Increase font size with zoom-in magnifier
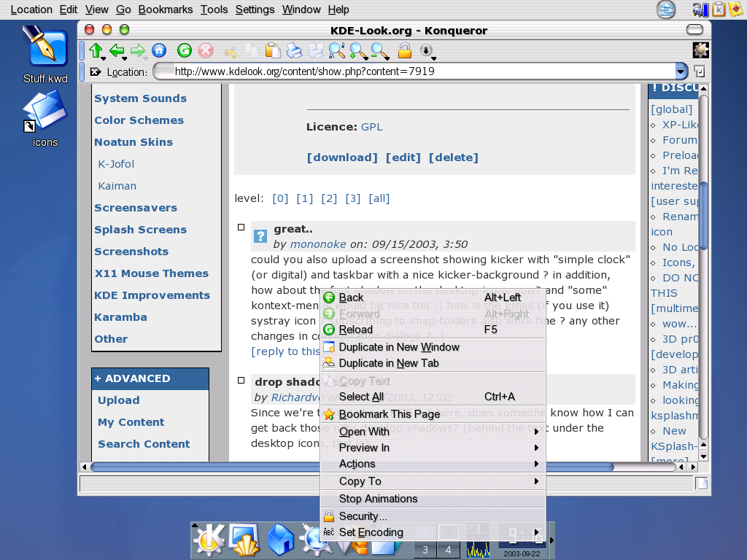The width and height of the screenshot is (747, 560). point(357,50)
